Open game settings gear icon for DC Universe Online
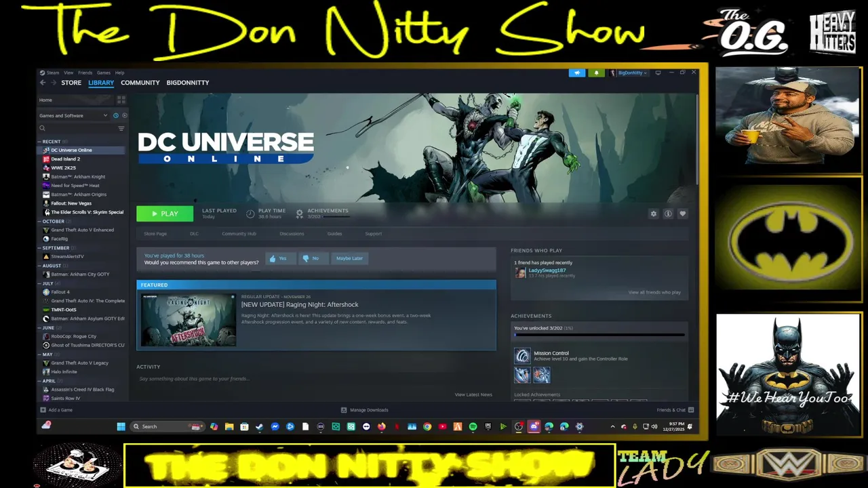This screenshot has height=488, width=868. (x=654, y=213)
